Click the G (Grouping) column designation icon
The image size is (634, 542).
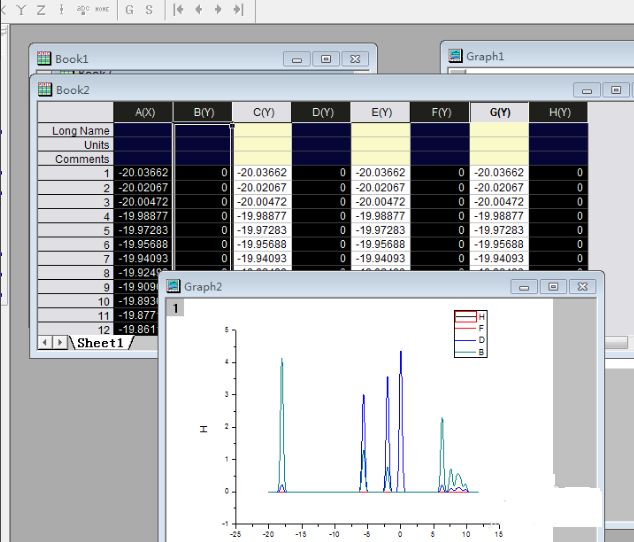pyautogui.click(x=129, y=10)
